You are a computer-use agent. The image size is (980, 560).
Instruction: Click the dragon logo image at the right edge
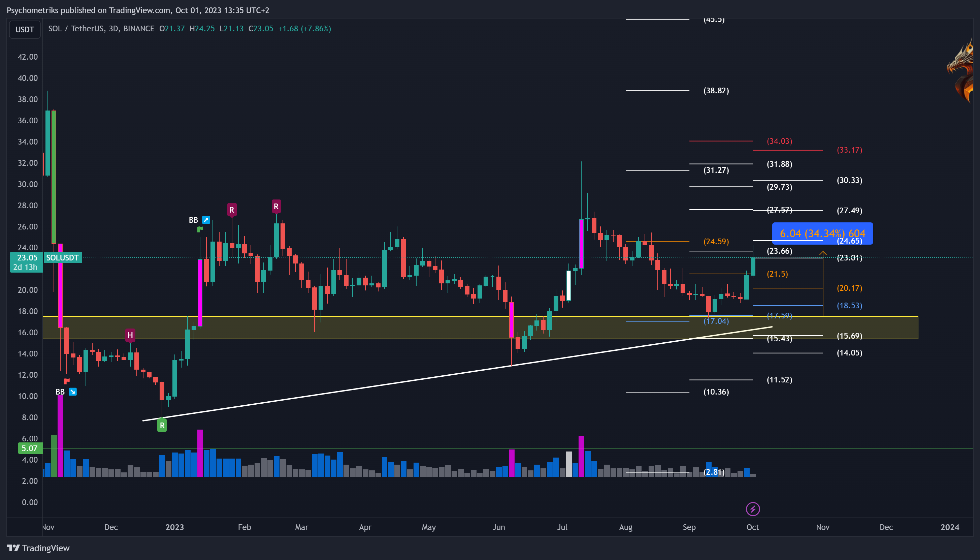coord(960,71)
